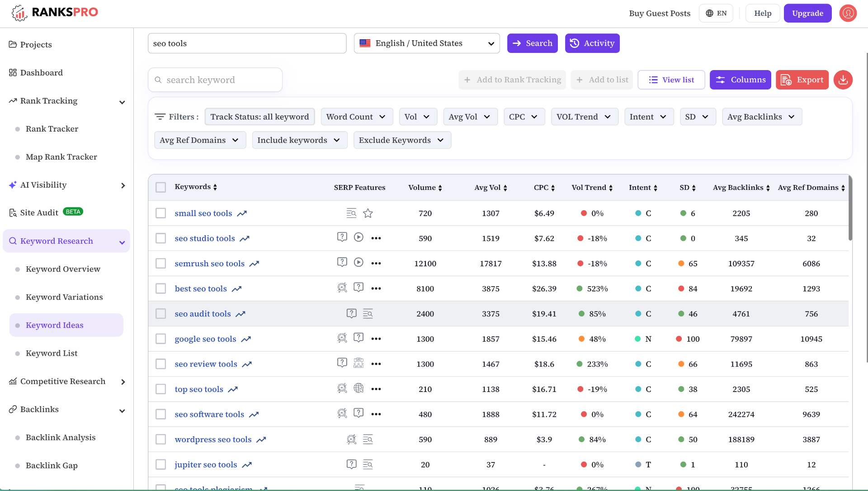Open more SERP features for seo software tools
Screen dimensions: 868x491
[376, 414]
